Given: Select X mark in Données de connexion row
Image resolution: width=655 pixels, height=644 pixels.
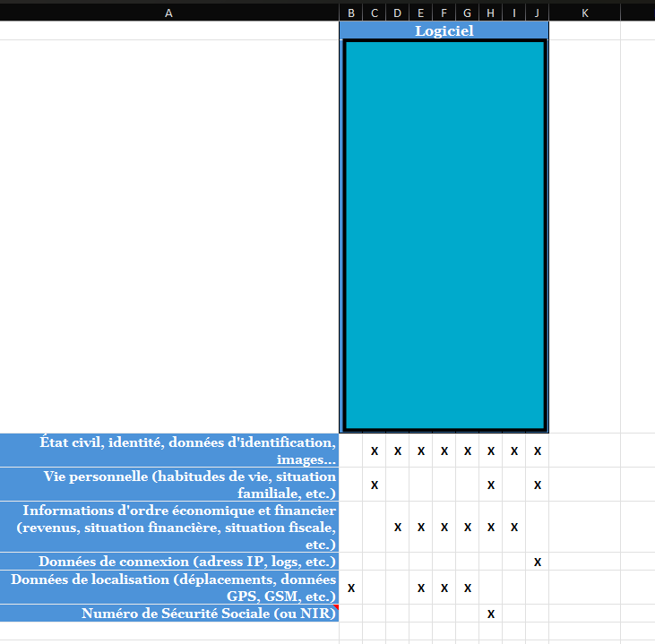Looking at the screenshot, I should [538, 562].
